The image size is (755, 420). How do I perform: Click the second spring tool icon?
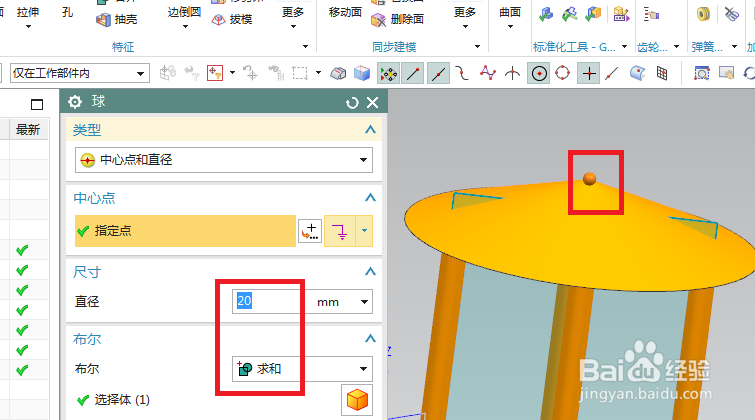(x=731, y=14)
